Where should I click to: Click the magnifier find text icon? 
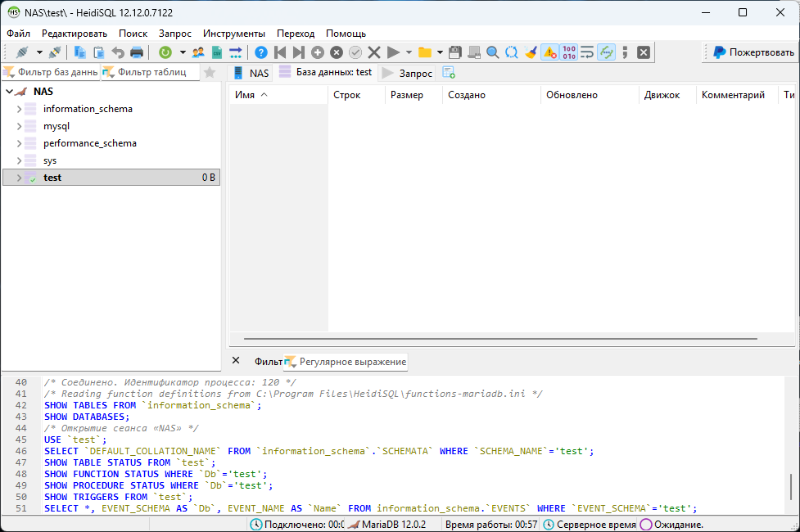[x=493, y=52]
